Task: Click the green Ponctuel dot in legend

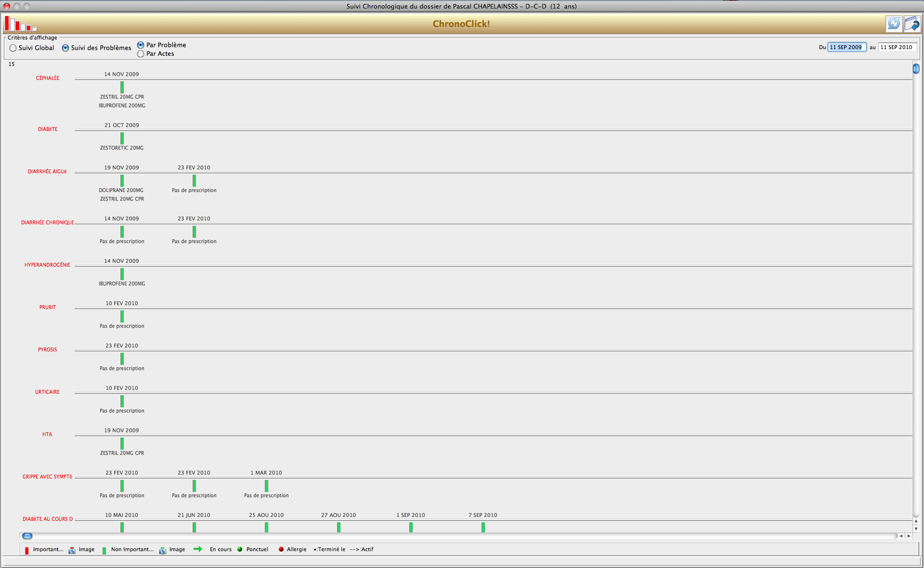Action: point(240,550)
